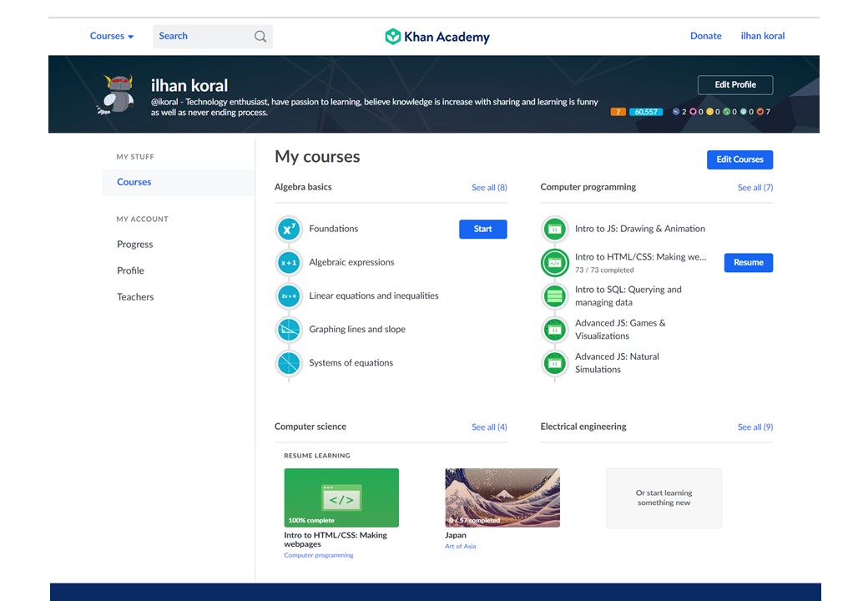Click Or start learning something new card
The image size is (868, 601).
click(664, 498)
